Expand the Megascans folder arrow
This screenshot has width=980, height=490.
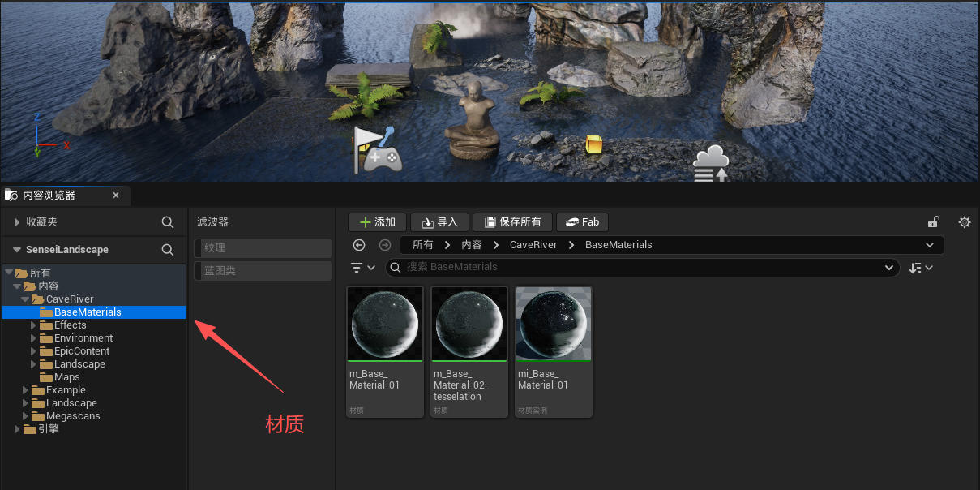[25, 416]
